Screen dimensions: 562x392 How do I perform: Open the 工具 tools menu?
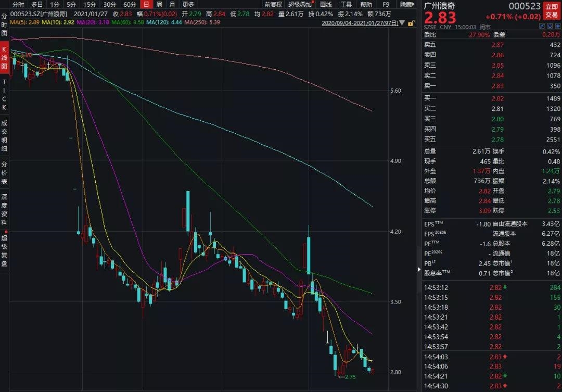[x=346, y=5]
